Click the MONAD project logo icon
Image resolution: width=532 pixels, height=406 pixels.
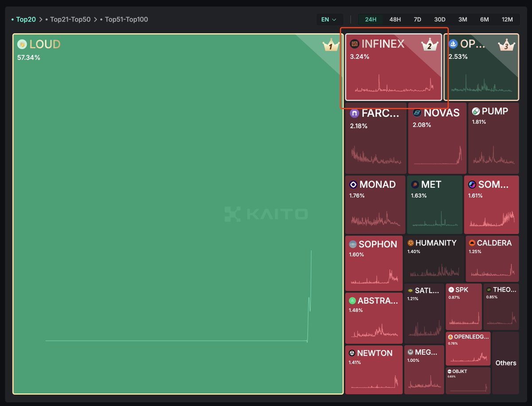point(353,185)
